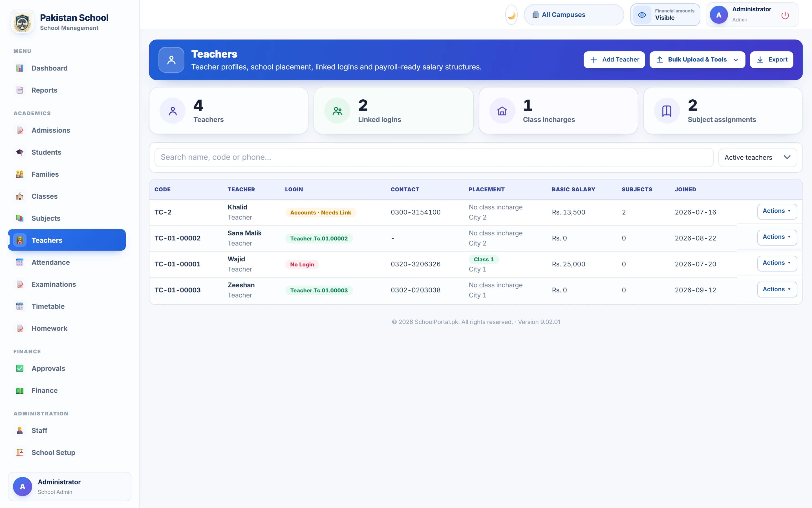Click the Teachers page header person icon
Viewport: 812px width, 508px height.
pos(171,60)
